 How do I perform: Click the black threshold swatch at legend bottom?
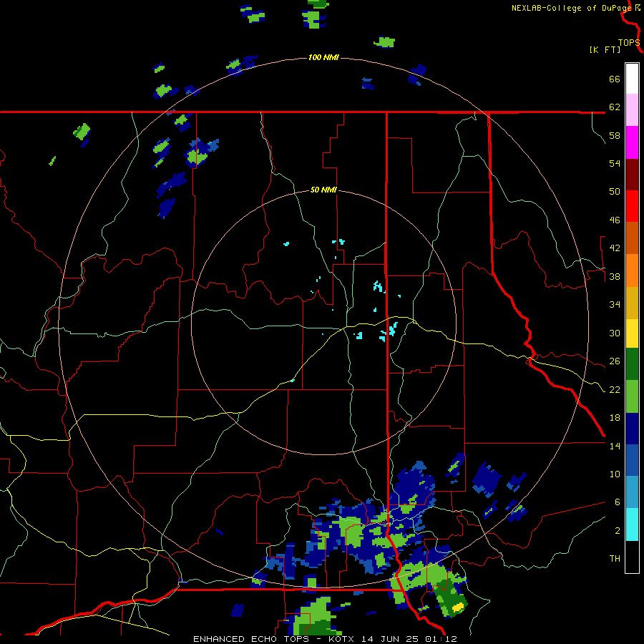click(632, 557)
